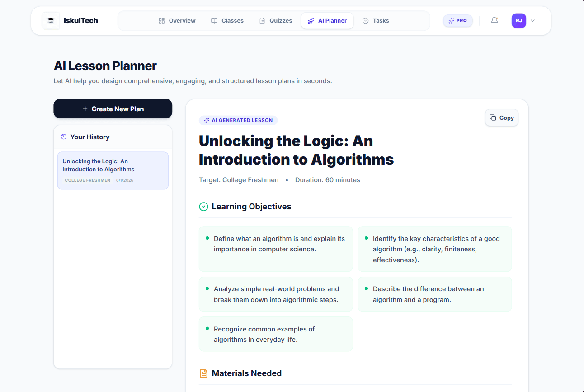Open notifications bell
The width and height of the screenshot is (584, 392).
(495, 21)
